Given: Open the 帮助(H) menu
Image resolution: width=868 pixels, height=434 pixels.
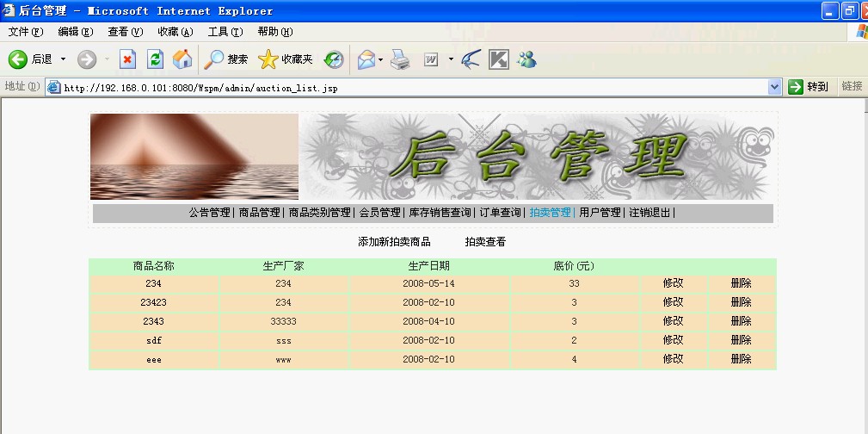Looking at the screenshot, I should click(x=274, y=32).
